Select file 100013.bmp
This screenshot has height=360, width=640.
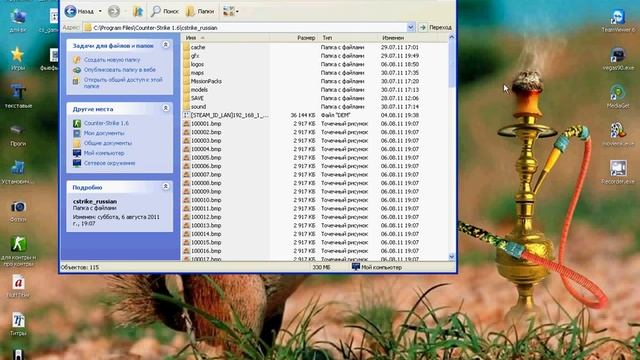(x=206, y=225)
